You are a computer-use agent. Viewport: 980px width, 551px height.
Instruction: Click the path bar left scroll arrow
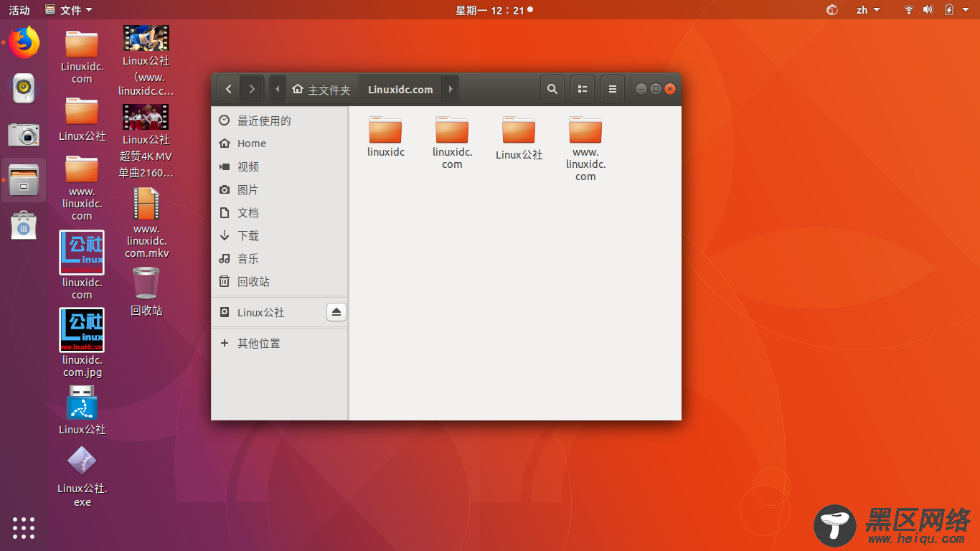point(278,90)
